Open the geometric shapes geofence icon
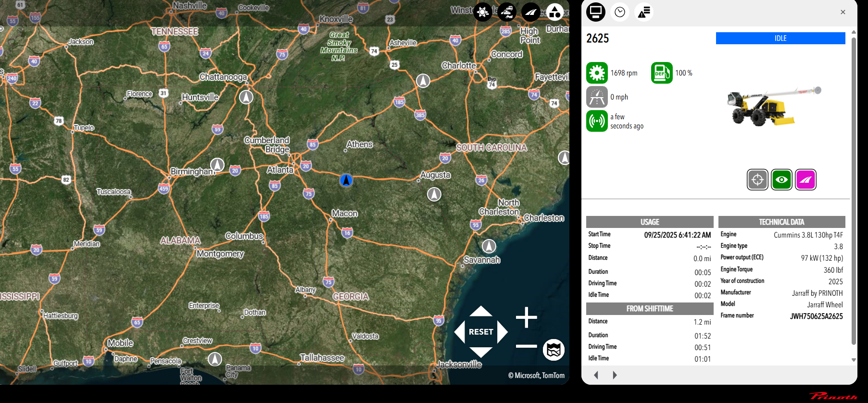This screenshot has height=403, width=868. click(555, 12)
